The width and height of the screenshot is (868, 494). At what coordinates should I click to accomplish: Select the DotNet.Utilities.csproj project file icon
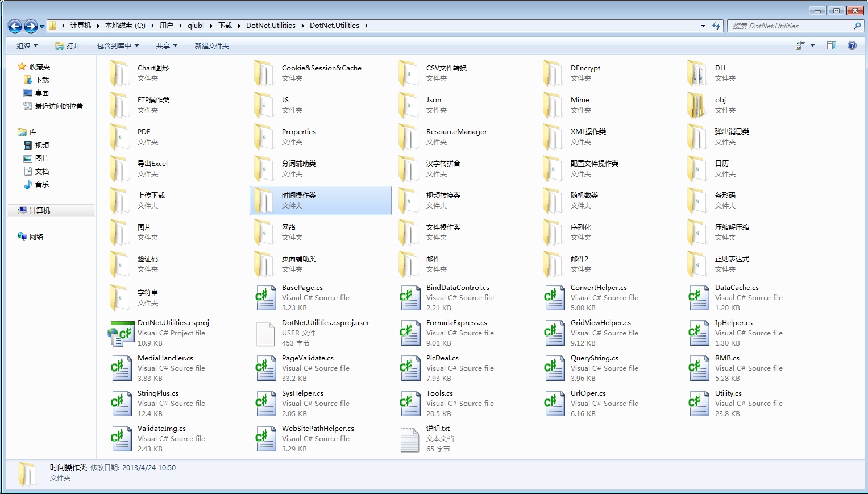click(x=121, y=333)
